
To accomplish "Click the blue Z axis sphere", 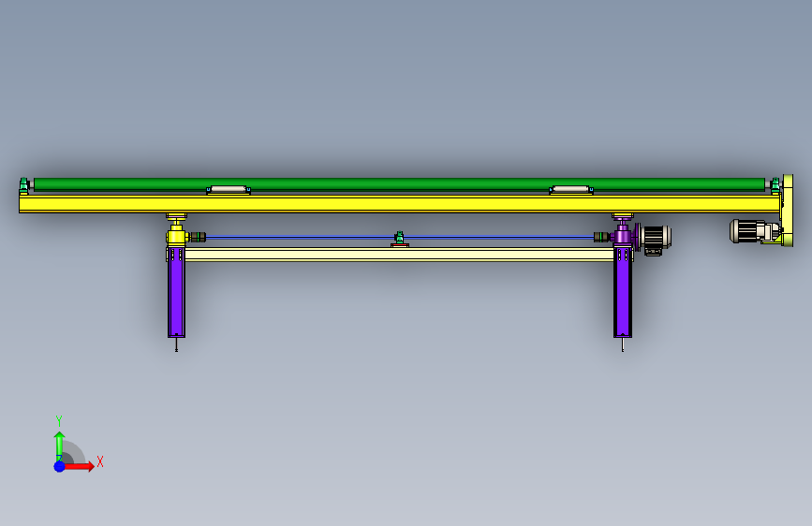I will click(x=60, y=466).
